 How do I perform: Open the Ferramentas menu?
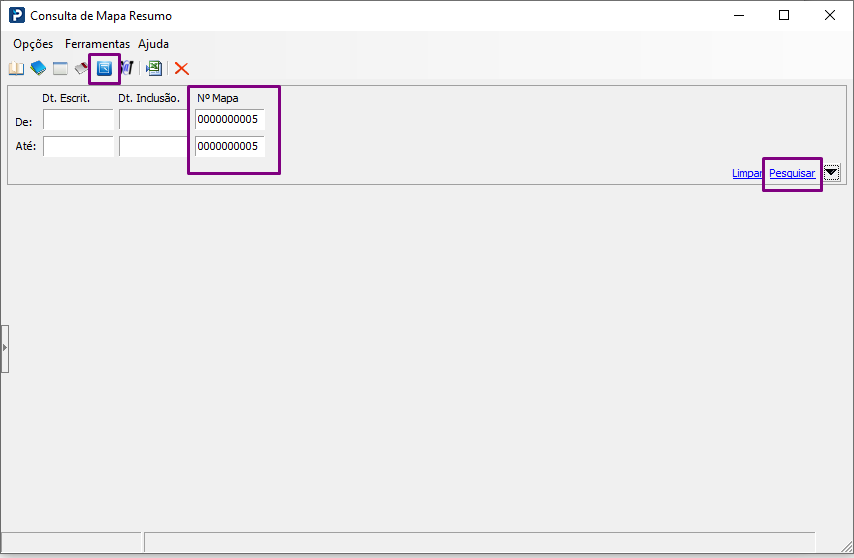pos(97,44)
